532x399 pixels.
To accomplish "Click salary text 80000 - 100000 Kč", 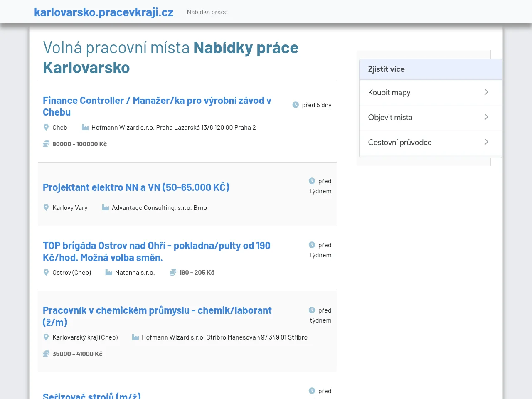I will click(x=80, y=144).
